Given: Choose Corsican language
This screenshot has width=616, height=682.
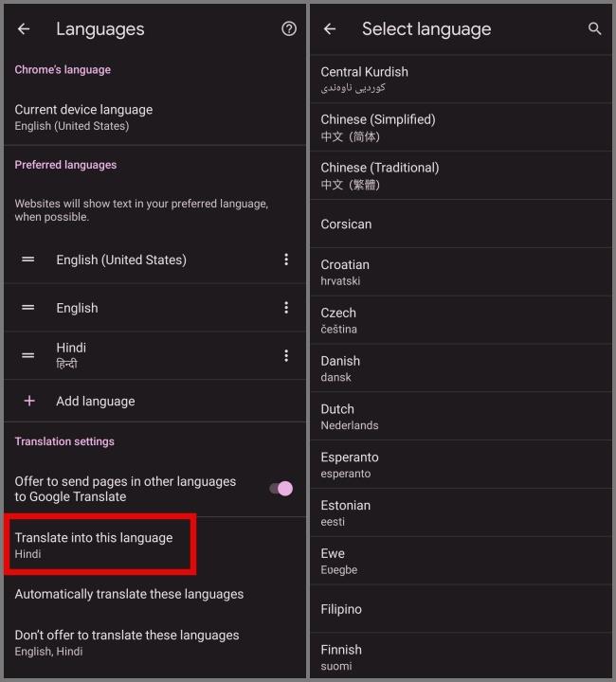Looking at the screenshot, I should click(x=462, y=224).
